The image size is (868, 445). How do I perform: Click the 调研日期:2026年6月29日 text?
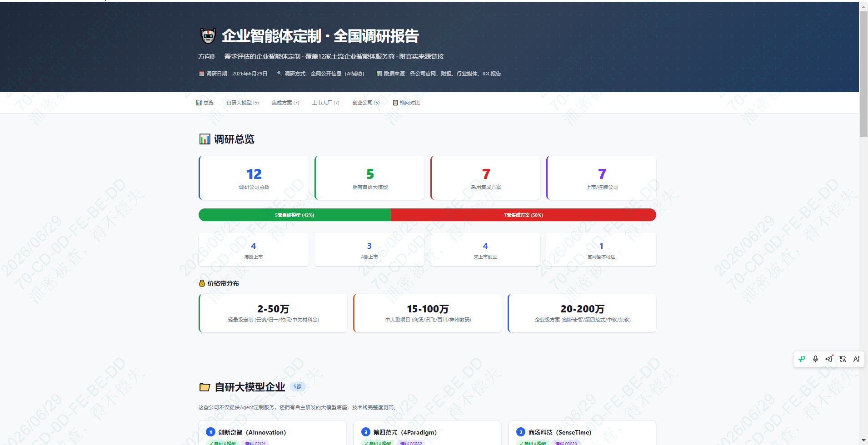[x=237, y=74]
